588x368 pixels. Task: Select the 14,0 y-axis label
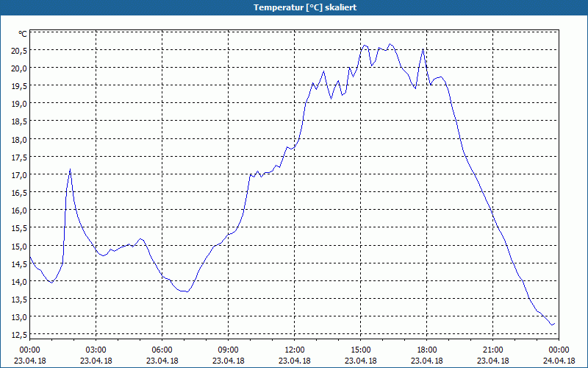[x=19, y=283]
